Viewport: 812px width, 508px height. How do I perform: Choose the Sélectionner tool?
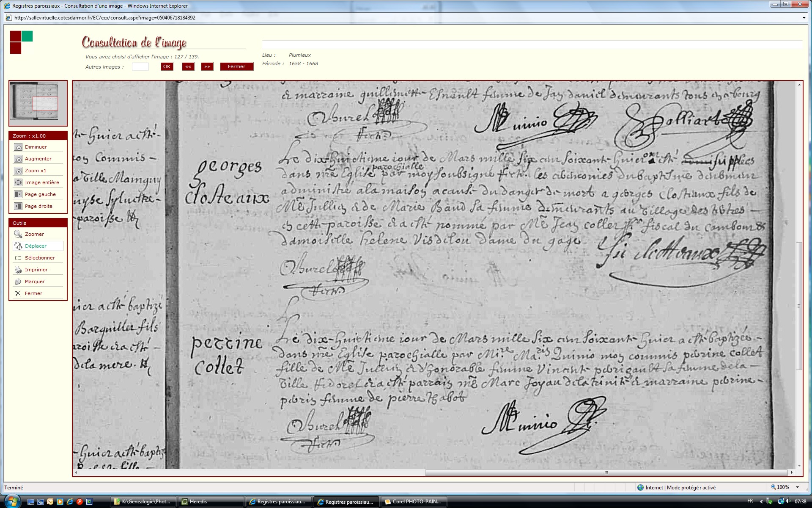tap(18, 258)
